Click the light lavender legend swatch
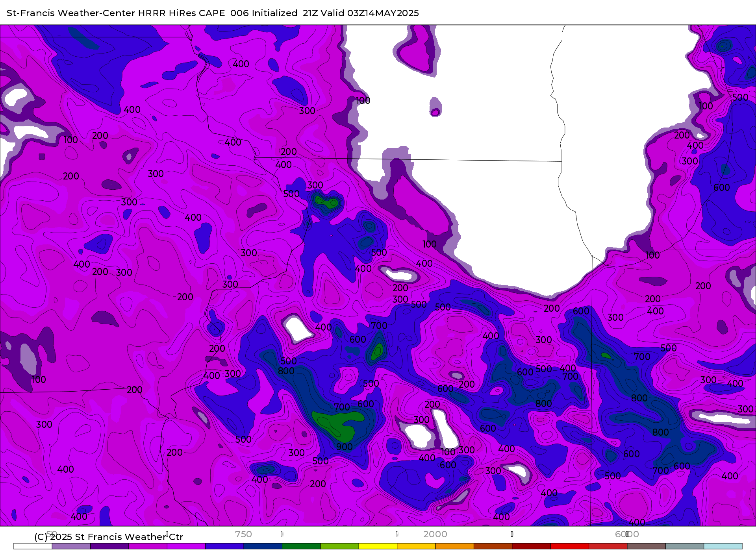The width and height of the screenshot is (756, 551). point(71,546)
